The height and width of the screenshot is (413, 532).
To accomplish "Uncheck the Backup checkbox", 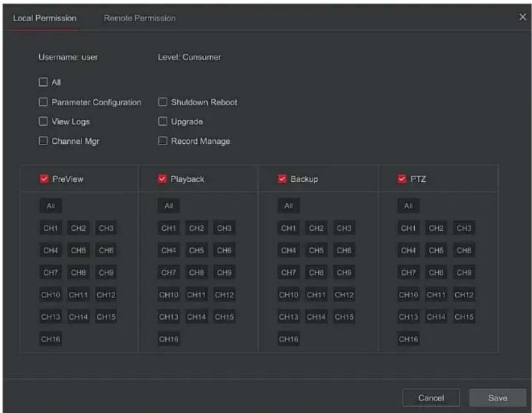I will (282, 178).
